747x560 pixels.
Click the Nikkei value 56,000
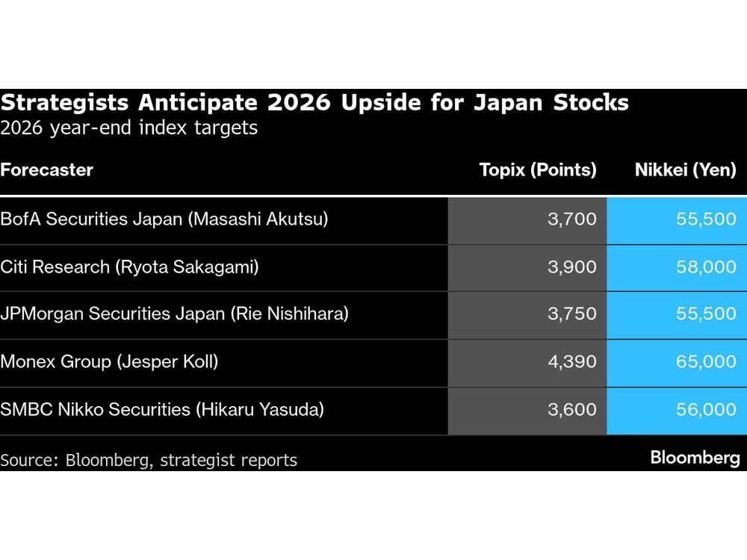click(x=706, y=410)
